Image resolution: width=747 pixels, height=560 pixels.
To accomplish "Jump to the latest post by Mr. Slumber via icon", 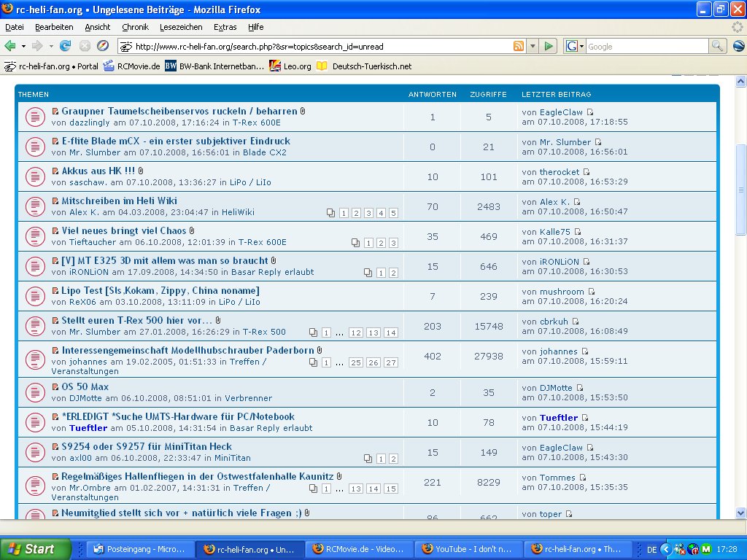I will coord(598,142).
